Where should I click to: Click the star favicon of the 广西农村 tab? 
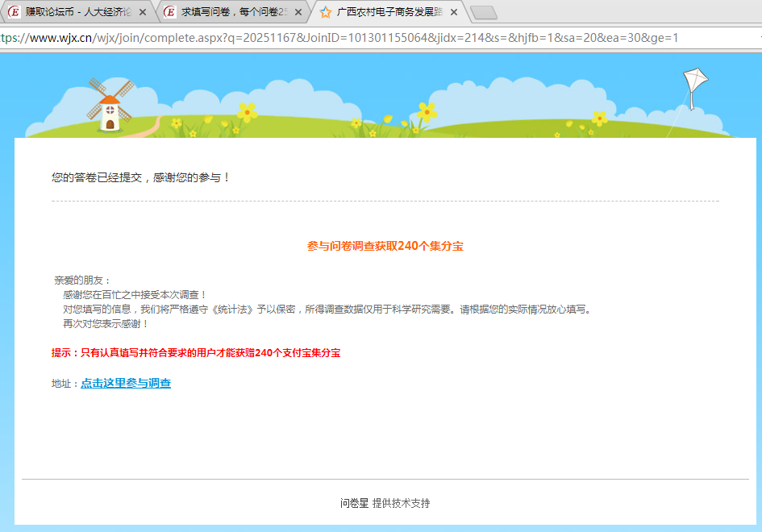pos(326,12)
